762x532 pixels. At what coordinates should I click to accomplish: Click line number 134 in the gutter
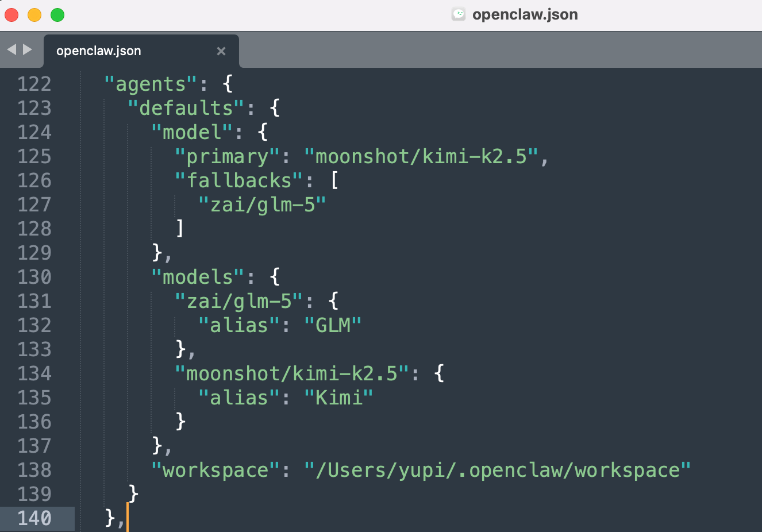pos(34,373)
